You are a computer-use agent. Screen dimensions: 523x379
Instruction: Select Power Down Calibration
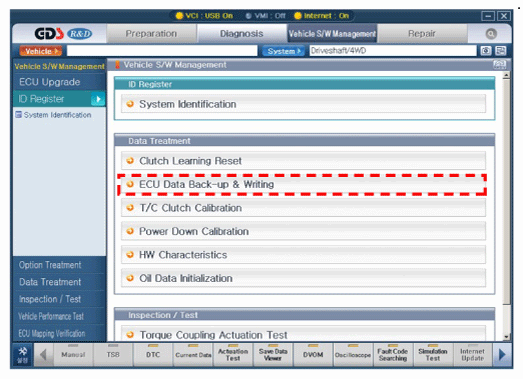pyautogui.click(x=303, y=231)
